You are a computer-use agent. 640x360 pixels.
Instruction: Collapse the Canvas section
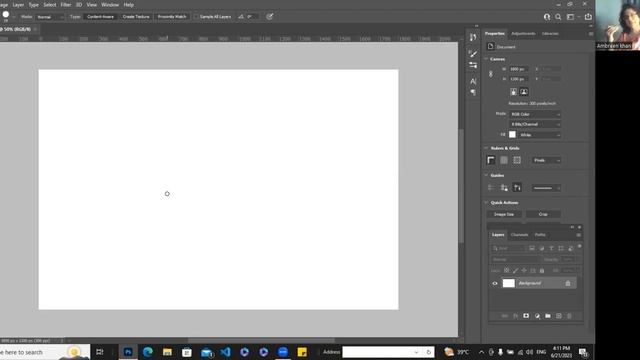(486, 59)
